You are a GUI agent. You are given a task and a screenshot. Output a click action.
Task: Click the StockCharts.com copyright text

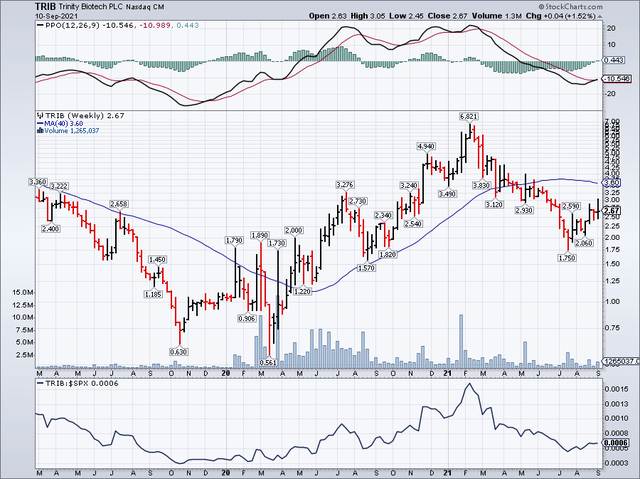click(x=571, y=7)
